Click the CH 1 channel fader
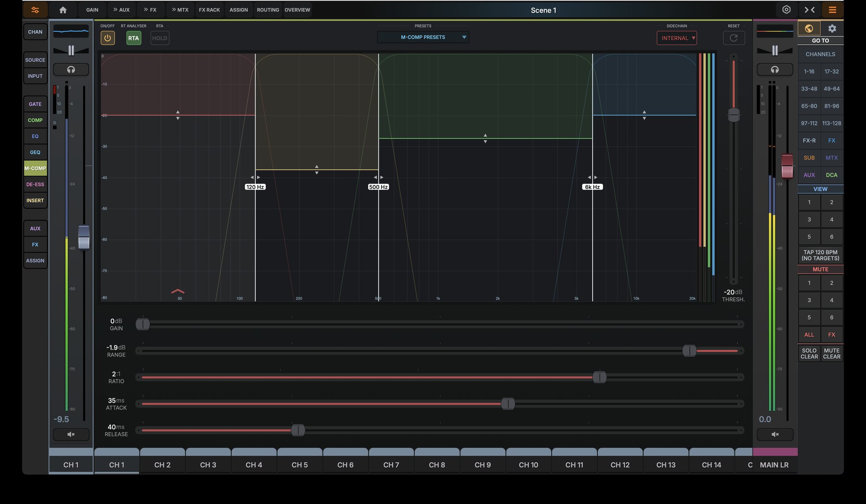 (x=84, y=237)
